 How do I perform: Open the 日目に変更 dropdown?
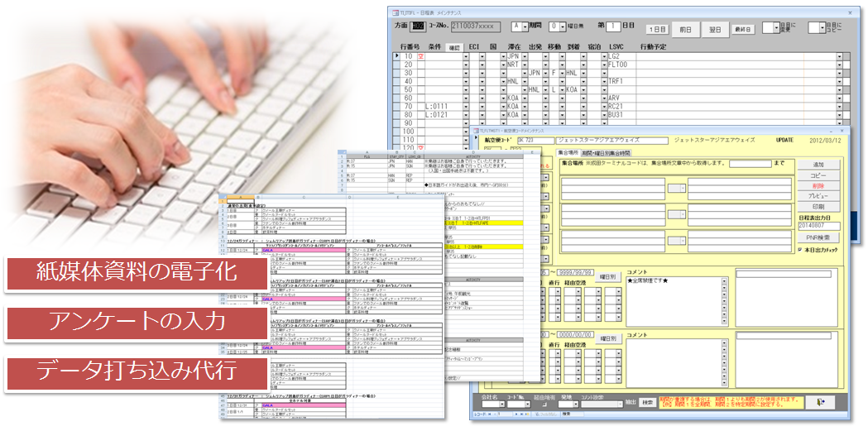point(777,26)
